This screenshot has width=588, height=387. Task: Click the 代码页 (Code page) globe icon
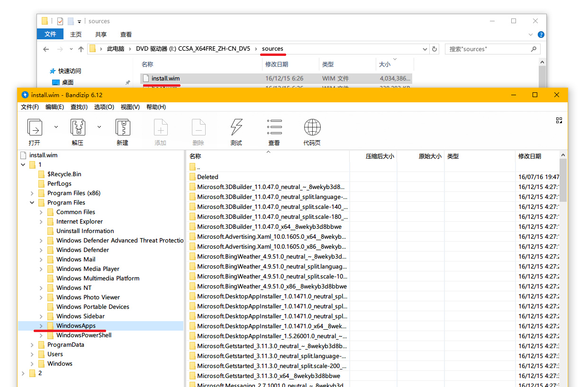click(x=312, y=127)
